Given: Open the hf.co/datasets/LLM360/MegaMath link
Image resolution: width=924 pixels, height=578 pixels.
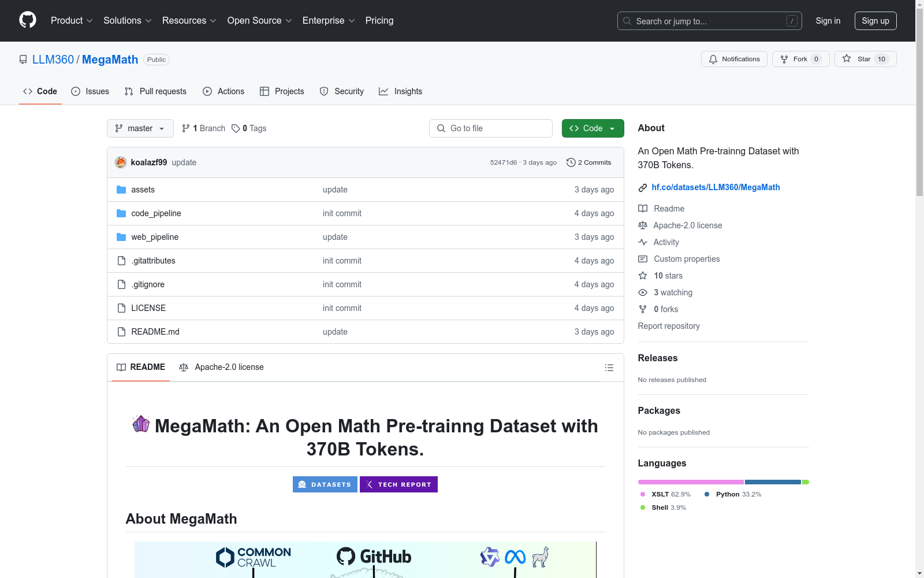Looking at the screenshot, I should tap(716, 187).
